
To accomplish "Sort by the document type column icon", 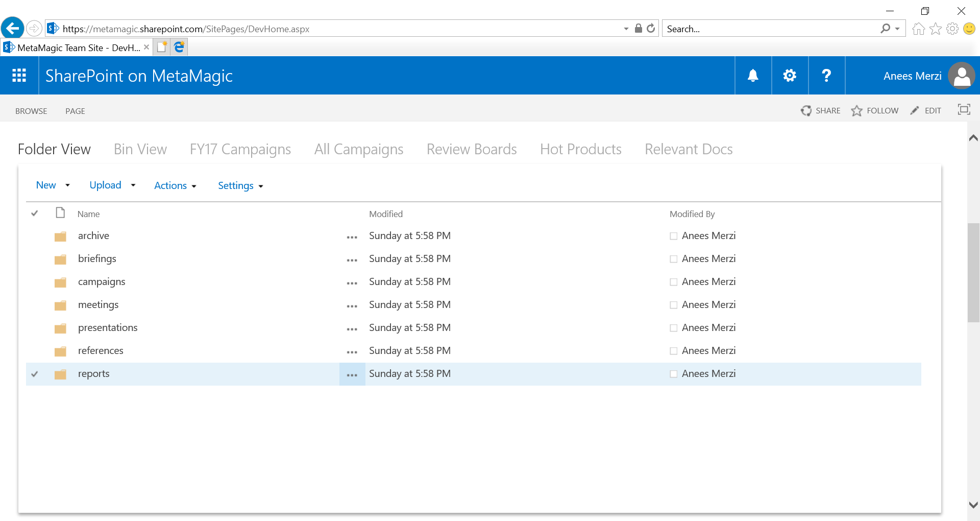I will (60, 212).
